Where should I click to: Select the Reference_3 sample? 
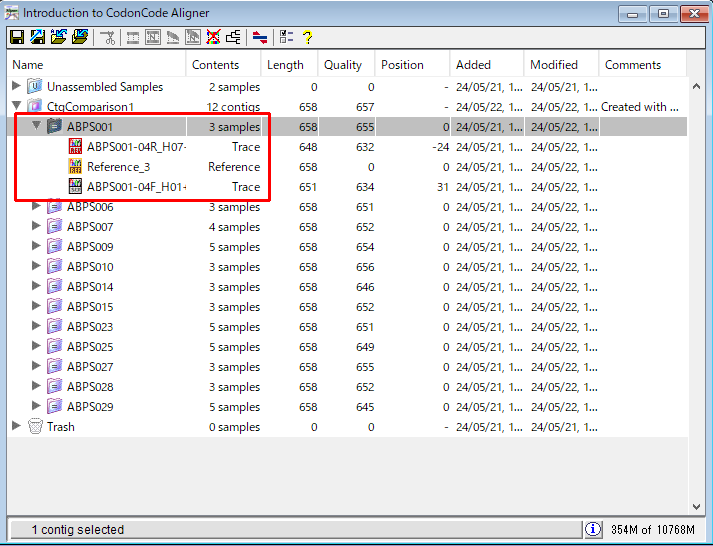coord(118,167)
